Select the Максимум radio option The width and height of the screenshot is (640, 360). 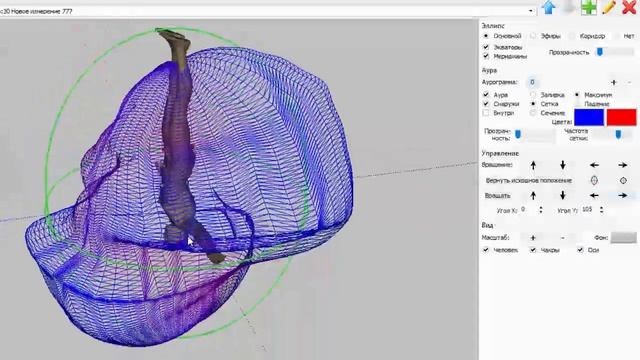pyautogui.click(x=577, y=95)
